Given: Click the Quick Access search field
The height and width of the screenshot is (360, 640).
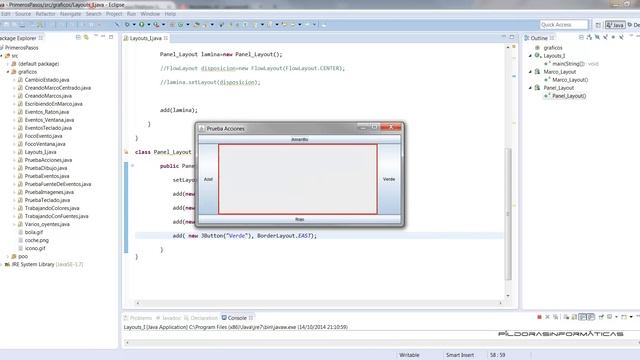Looking at the screenshot, I should tap(564, 25).
